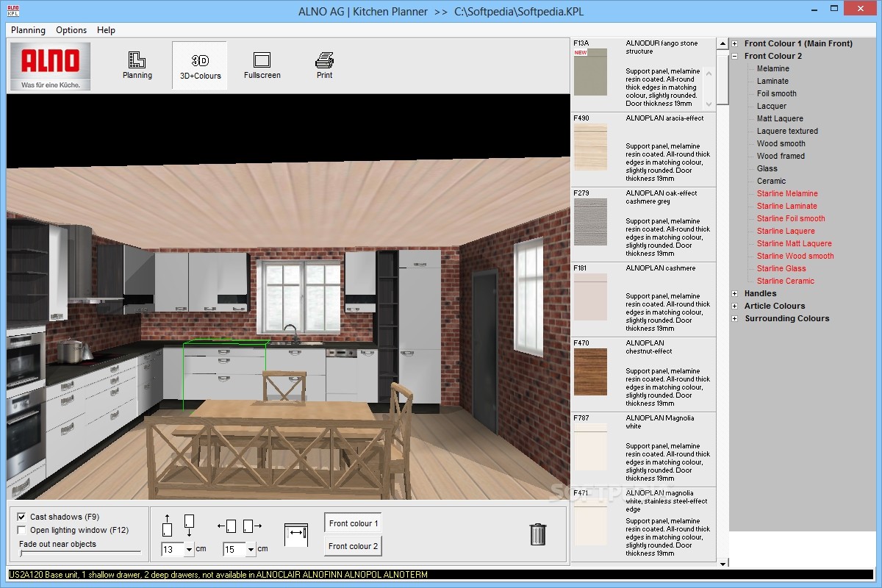Delete selected unit with trash icon

tap(538, 534)
